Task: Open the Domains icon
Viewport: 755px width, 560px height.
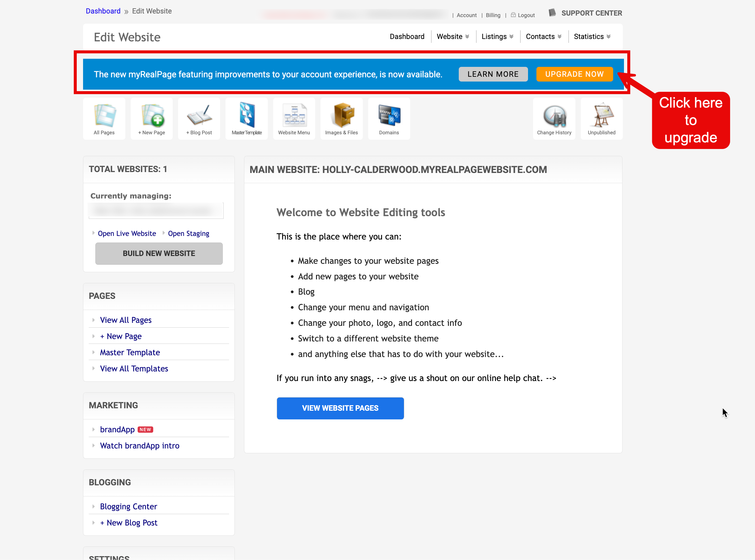Action: 389,118
